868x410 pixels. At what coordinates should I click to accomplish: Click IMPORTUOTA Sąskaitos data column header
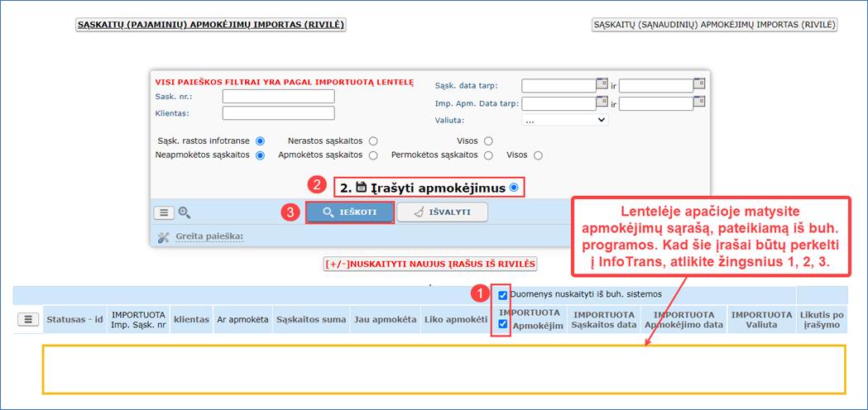(604, 319)
